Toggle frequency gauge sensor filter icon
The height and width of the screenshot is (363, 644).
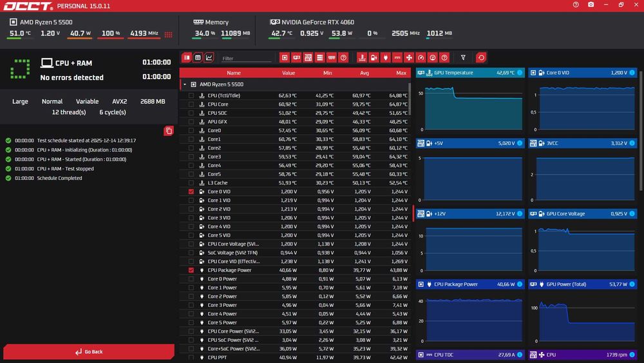421,57
